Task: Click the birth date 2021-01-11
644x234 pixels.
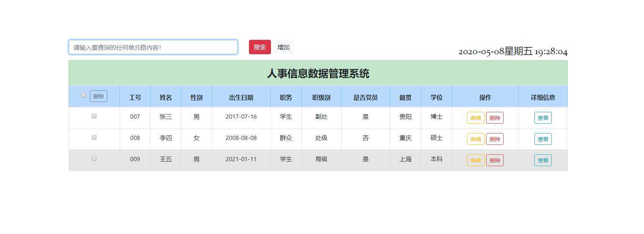Action: (241, 159)
